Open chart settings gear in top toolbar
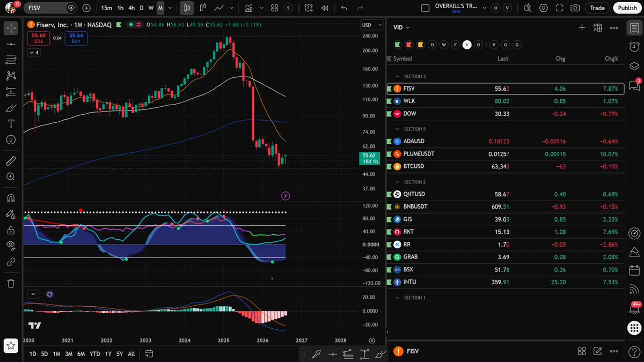Screen dimensions: 644x362 (544, 8)
